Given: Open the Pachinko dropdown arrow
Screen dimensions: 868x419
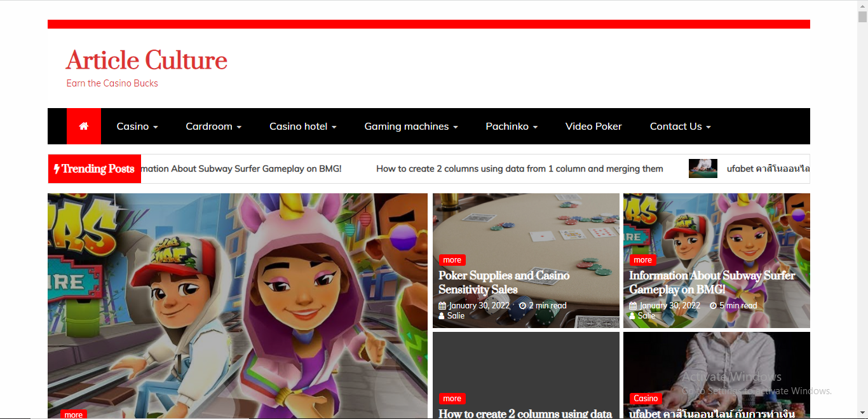Looking at the screenshot, I should [x=536, y=127].
